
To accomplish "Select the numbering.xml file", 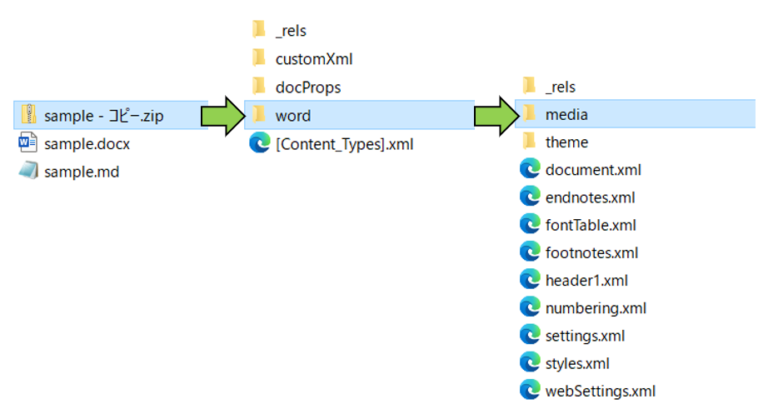I will click(596, 307).
